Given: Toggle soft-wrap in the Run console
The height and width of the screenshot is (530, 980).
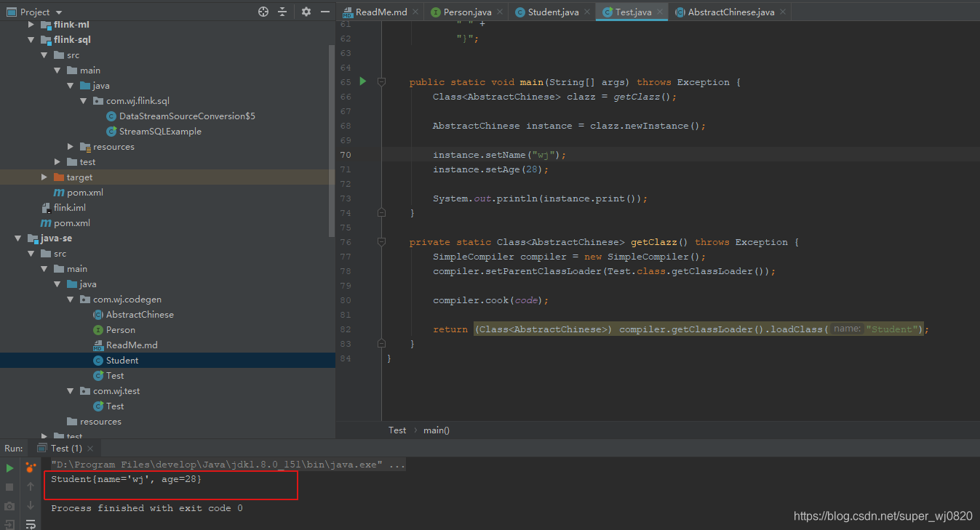Looking at the screenshot, I should [x=31, y=524].
